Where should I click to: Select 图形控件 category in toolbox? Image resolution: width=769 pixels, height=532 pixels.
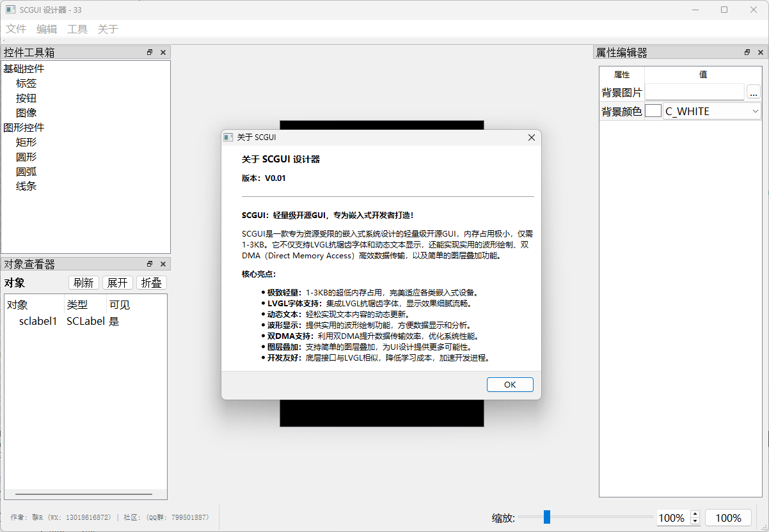click(x=24, y=127)
